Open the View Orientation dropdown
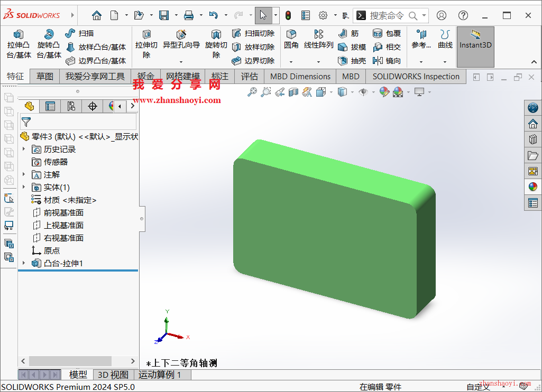 pos(320,91)
